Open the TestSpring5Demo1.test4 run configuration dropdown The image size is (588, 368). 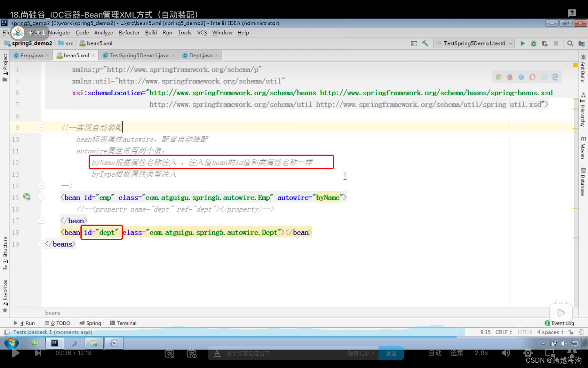click(x=474, y=43)
